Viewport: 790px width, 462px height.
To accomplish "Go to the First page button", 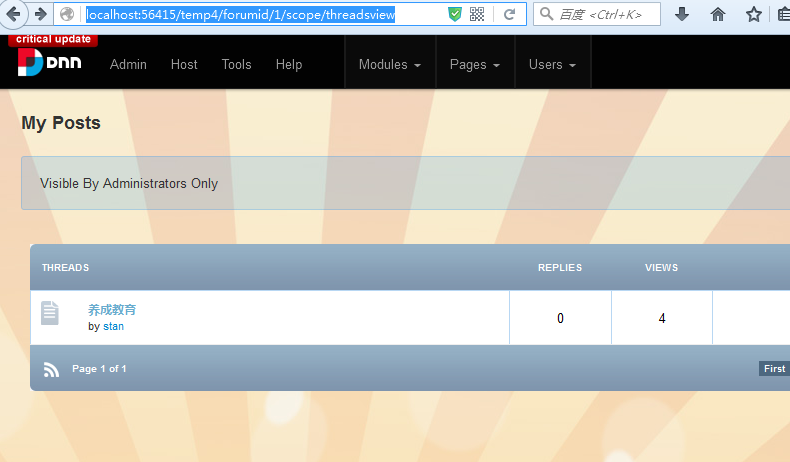I will 774,368.
